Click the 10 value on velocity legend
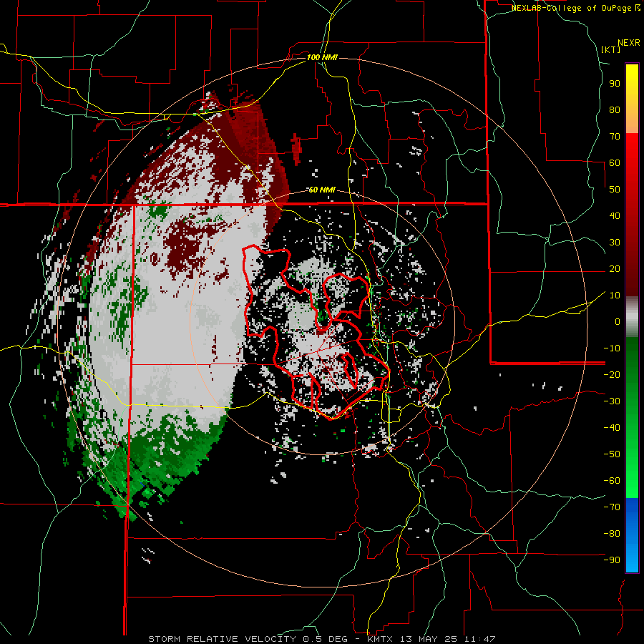The height and width of the screenshot is (644, 644). 615,296
